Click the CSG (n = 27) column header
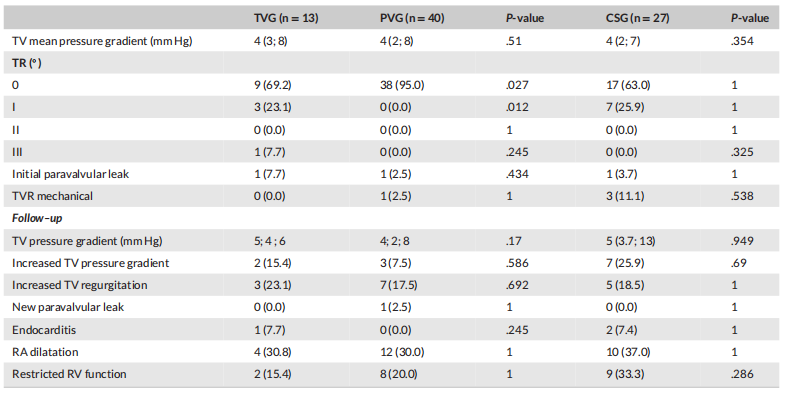Image resolution: width=785 pixels, height=393 pixels. point(638,19)
